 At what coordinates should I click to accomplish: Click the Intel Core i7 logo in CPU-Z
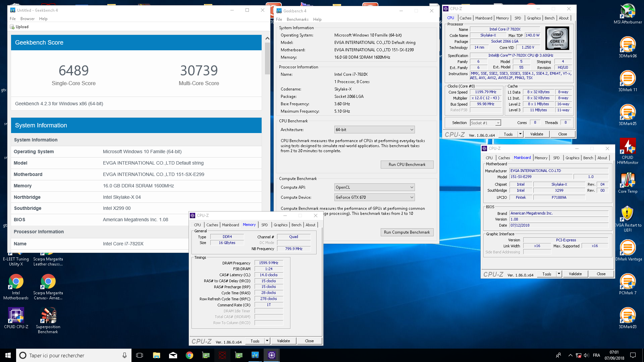[557, 39]
